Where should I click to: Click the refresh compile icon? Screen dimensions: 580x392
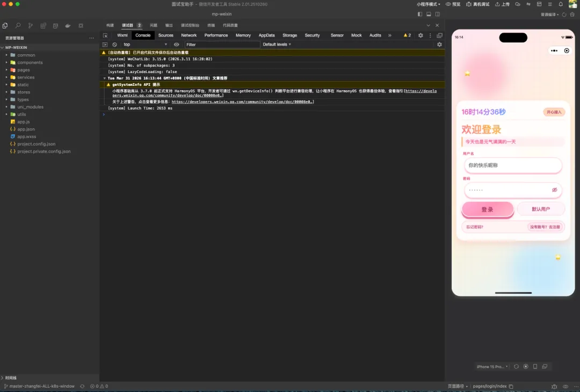pyautogui.click(x=564, y=14)
